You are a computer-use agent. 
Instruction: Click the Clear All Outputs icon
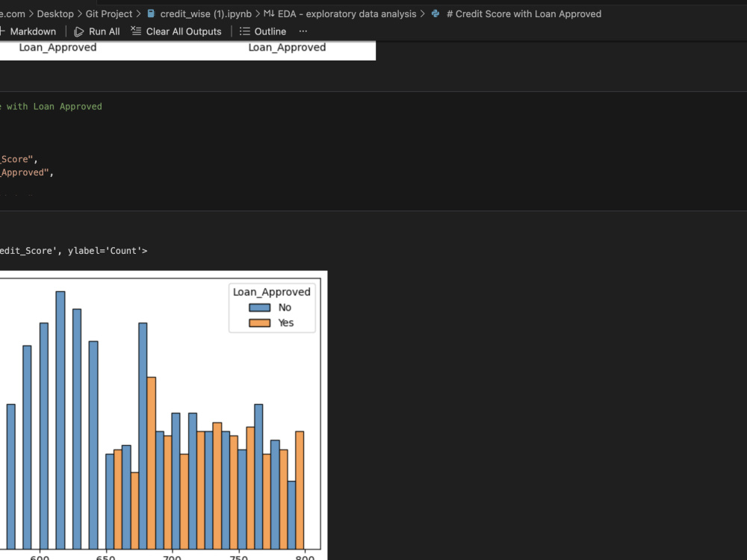136,31
